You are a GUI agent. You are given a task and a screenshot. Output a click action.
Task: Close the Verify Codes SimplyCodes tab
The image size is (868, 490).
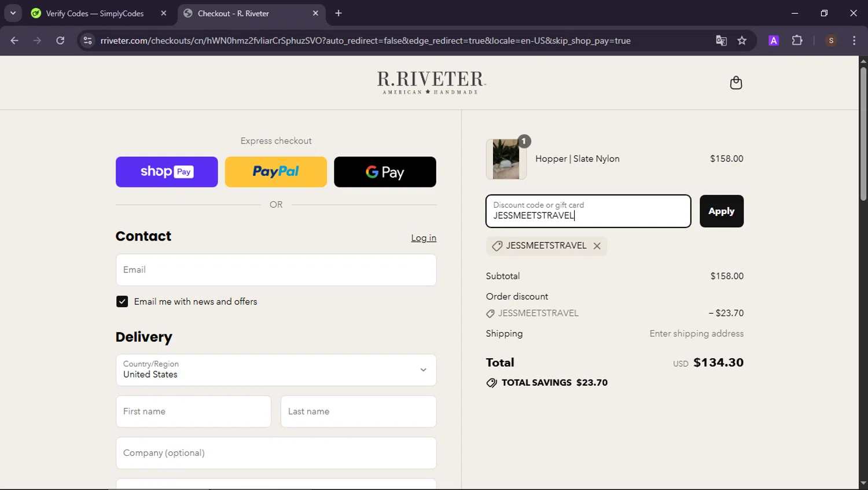pyautogui.click(x=164, y=13)
